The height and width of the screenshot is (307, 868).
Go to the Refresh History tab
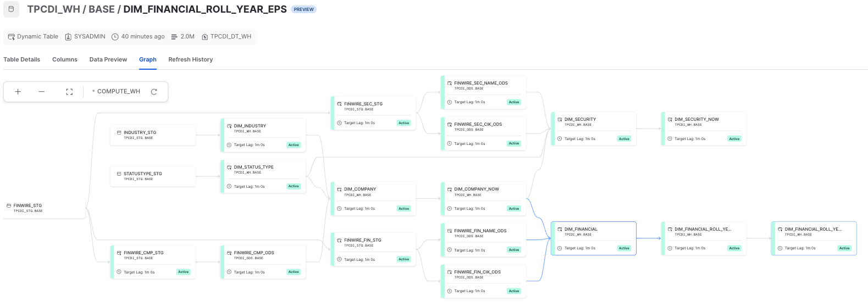click(x=191, y=59)
